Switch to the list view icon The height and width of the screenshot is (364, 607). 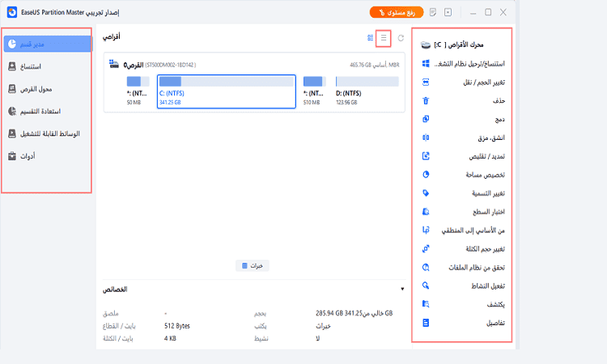click(384, 38)
